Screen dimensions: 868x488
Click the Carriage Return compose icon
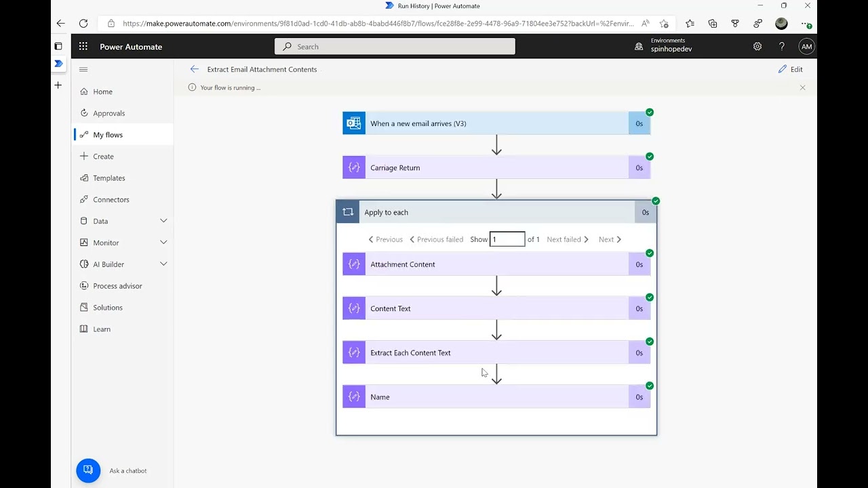point(354,167)
